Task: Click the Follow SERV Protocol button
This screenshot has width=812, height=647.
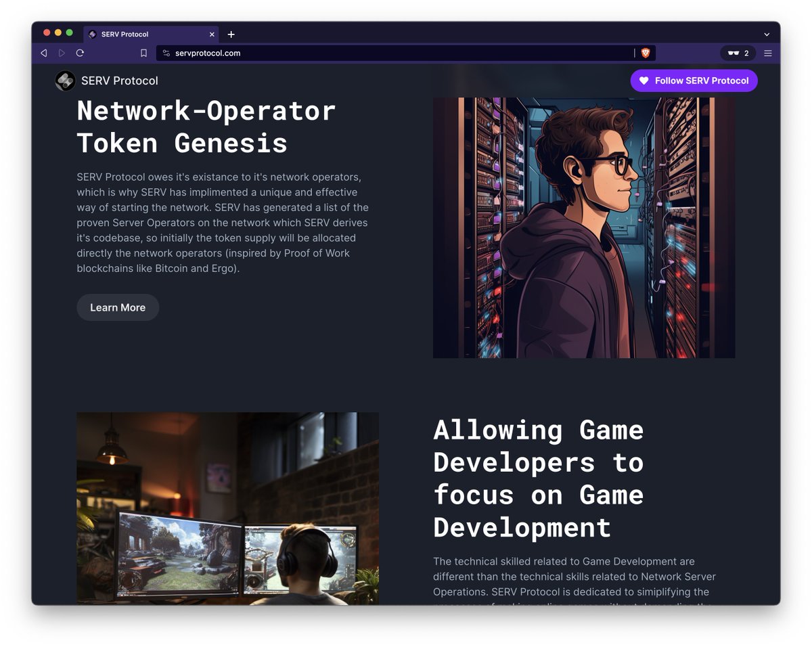Action: pyautogui.click(x=694, y=81)
